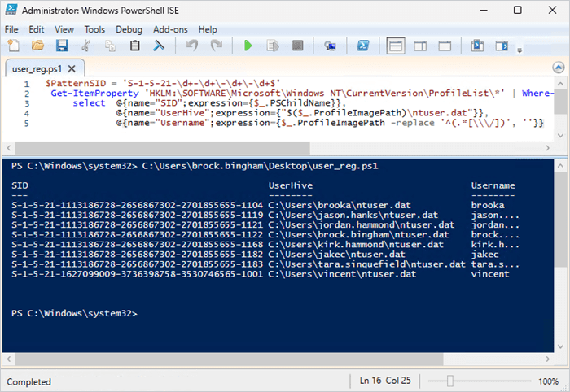Click the console pane vertical scrollbar thumb
Image resolution: width=570 pixels, height=392 pixels.
[x=560, y=221]
